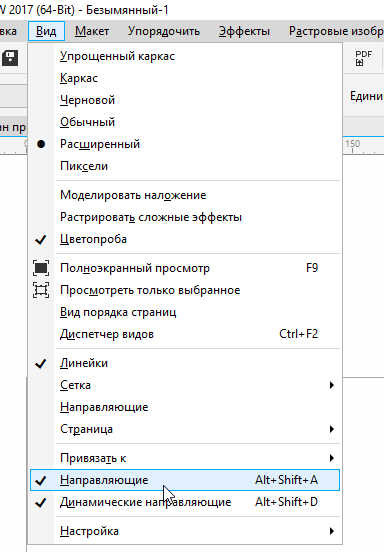The width and height of the screenshot is (384, 552).
Task: Open the Эффекты menu
Action: coord(244,31)
